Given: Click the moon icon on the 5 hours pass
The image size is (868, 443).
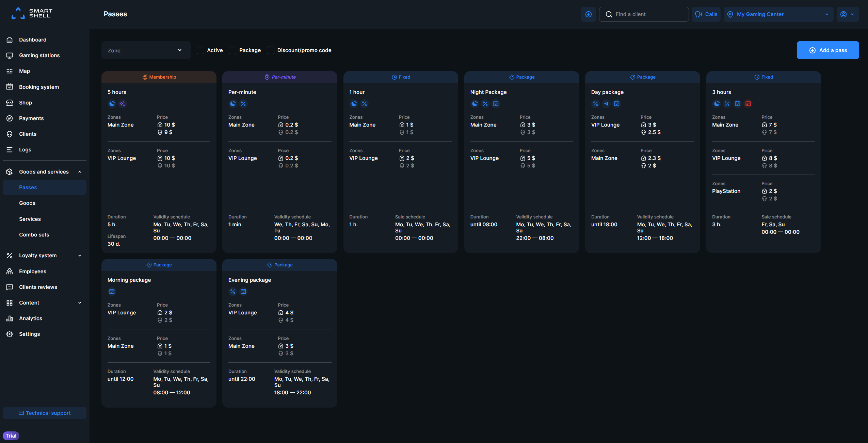Looking at the screenshot, I should [x=112, y=104].
